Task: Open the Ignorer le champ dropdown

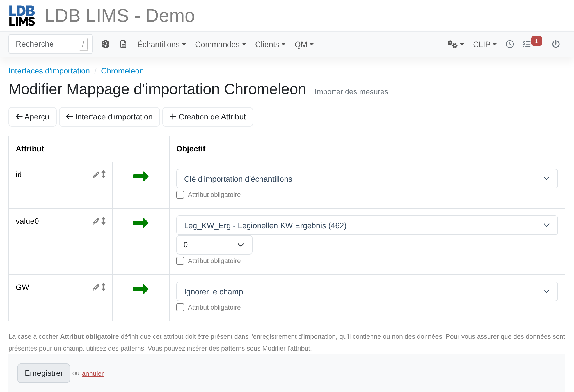Action: (367, 291)
